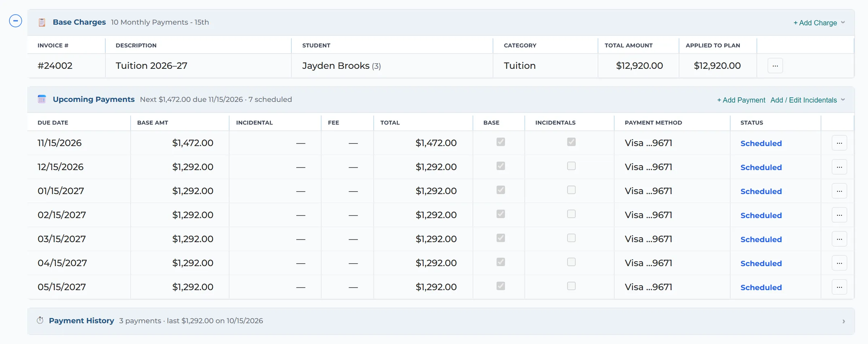Click Scheduled status for 11/15/2026 payment

coord(761,143)
